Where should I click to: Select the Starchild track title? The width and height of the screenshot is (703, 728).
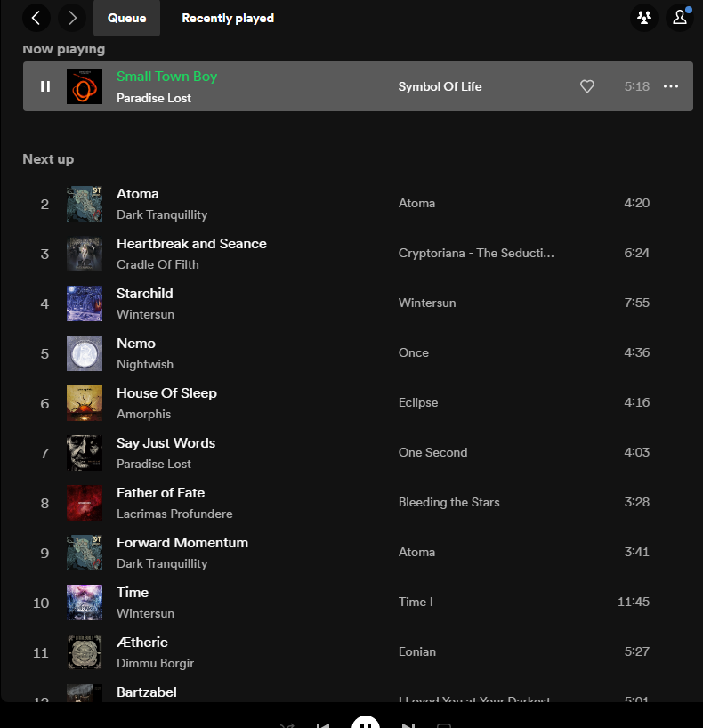(145, 293)
